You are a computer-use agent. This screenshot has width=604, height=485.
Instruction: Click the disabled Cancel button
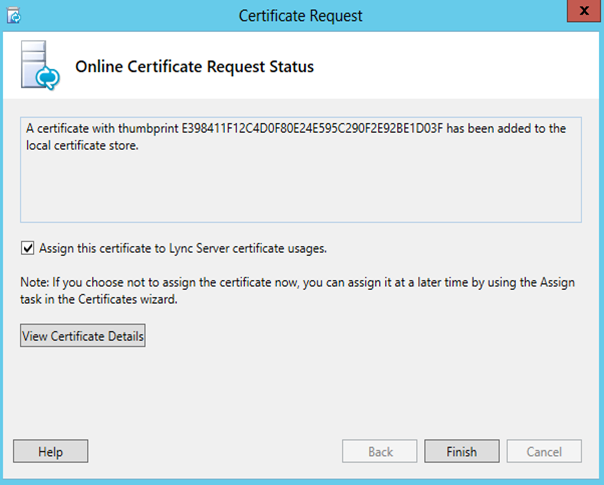click(544, 451)
